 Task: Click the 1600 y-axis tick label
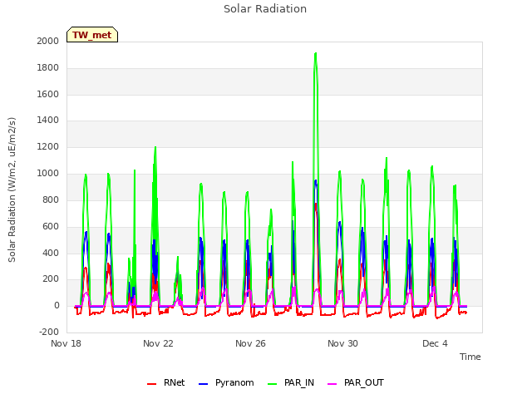tap(48, 94)
